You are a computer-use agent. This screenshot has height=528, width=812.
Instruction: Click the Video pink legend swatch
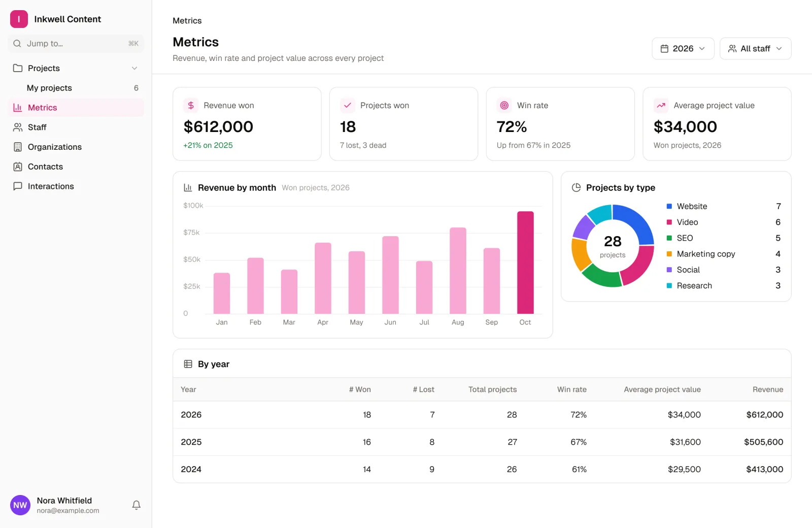coord(669,222)
